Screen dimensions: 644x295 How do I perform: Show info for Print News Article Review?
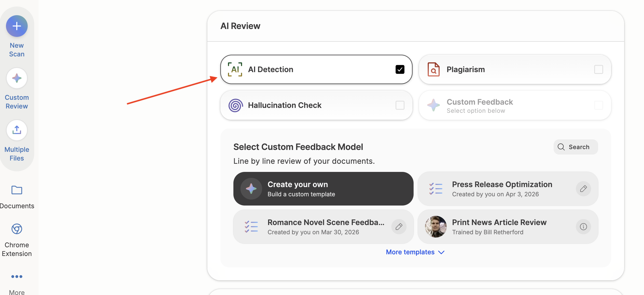[583, 227]
